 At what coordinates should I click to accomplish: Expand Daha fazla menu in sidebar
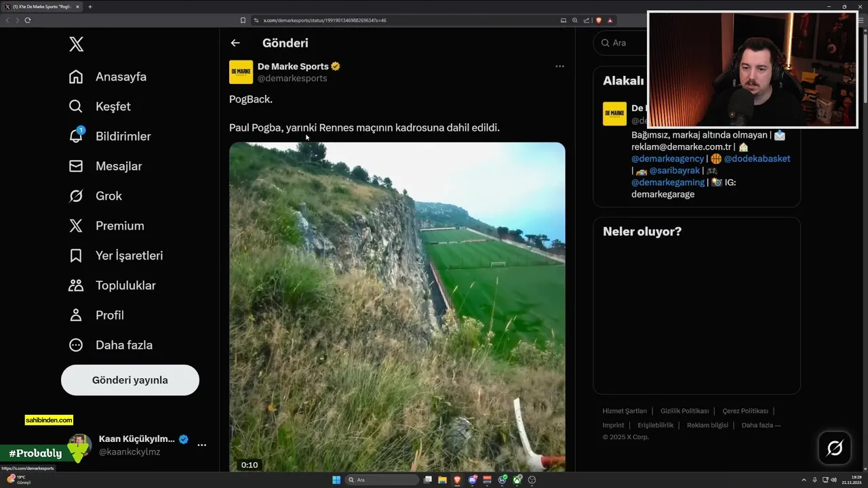111,345
